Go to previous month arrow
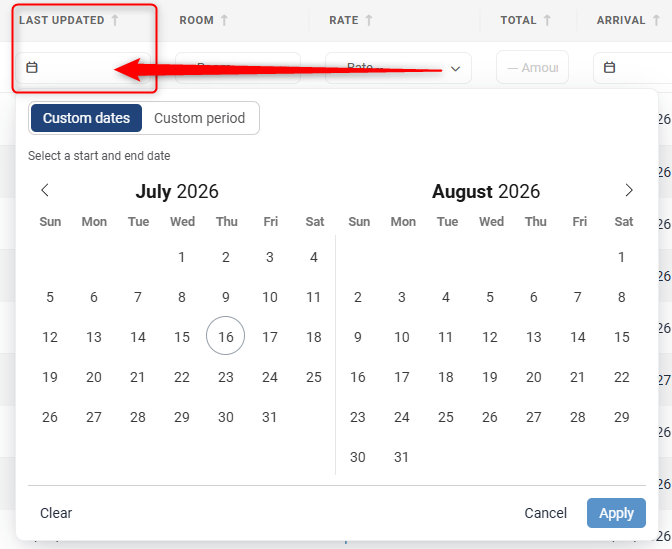672x549 pixels. pos(45,190)
